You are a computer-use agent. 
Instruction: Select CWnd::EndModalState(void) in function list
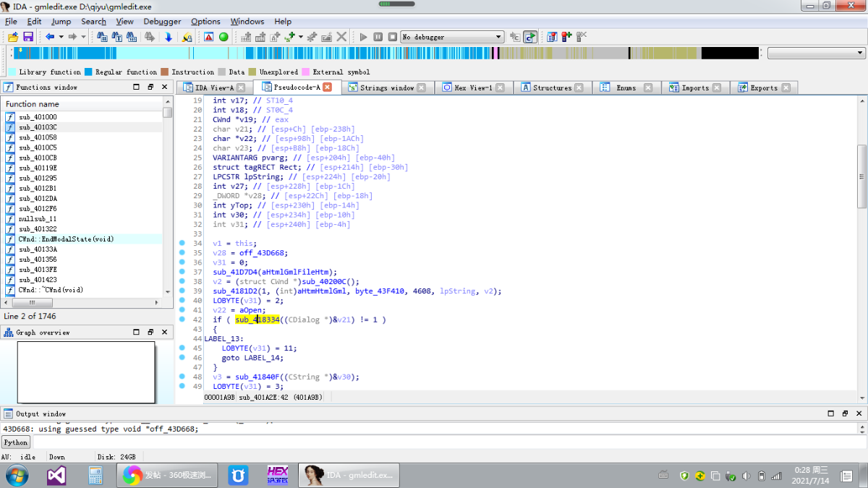pos(82,239)
